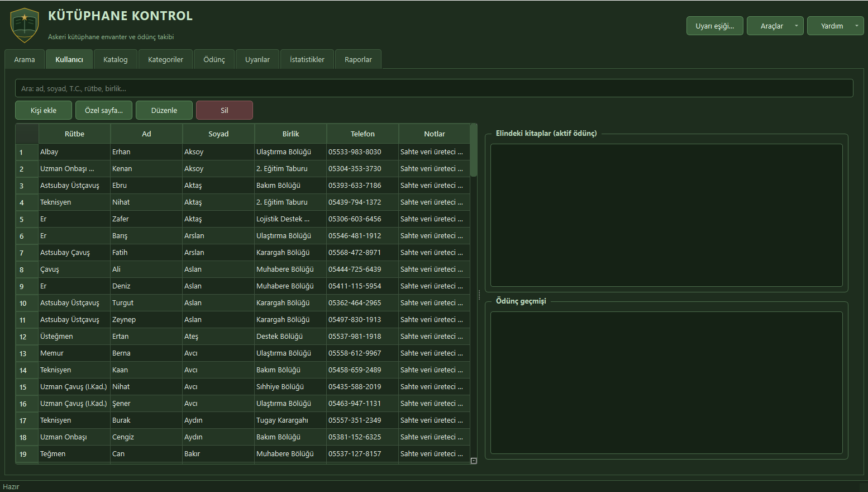Screen dimensions: 868x492
Task: Click the Kütüphane Kontrol shield logo
Action: point(25,26)
